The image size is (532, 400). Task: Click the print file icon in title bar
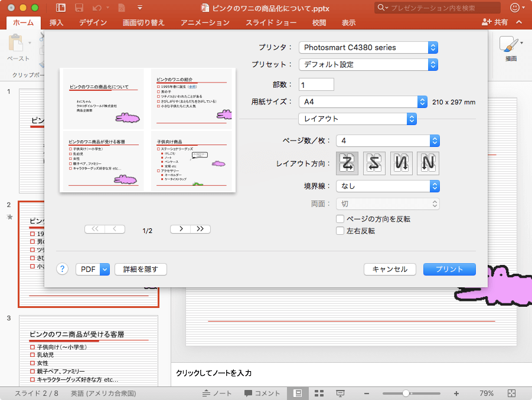[x=122, y=8]
